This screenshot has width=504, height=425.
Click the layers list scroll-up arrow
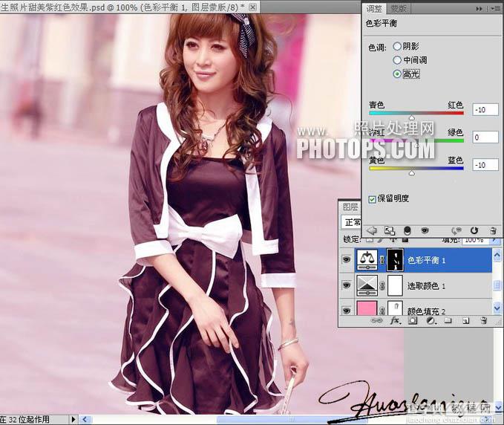point(497,254)
